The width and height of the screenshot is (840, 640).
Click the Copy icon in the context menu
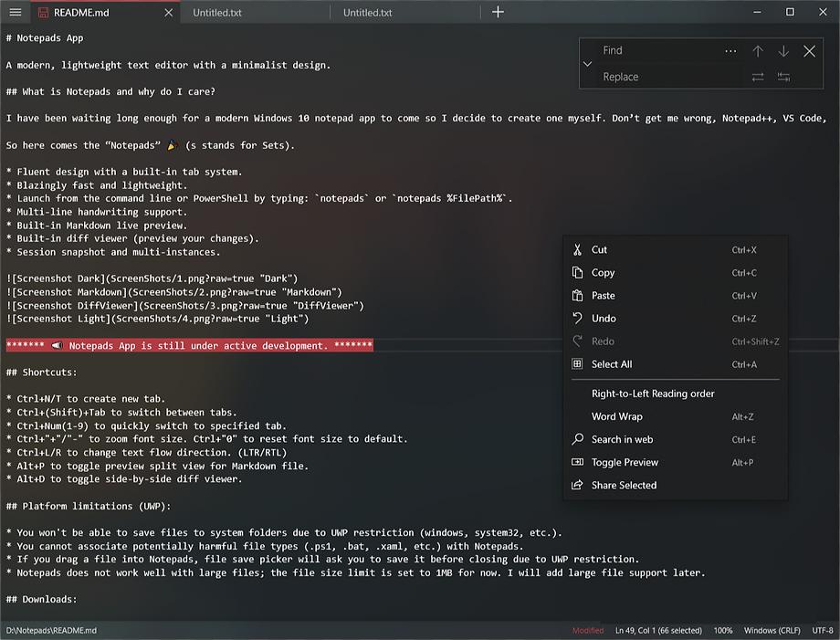click(577, 272)
